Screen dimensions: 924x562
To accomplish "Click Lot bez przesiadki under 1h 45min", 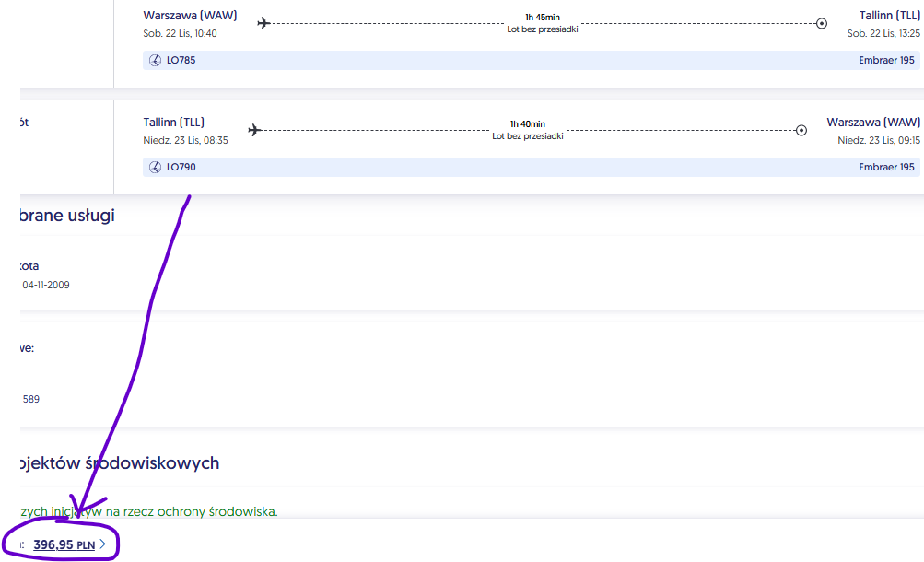I will coord(543,29).
